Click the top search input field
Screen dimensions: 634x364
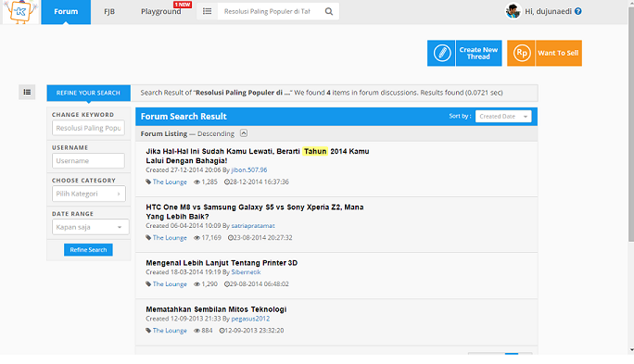[269, 11]
